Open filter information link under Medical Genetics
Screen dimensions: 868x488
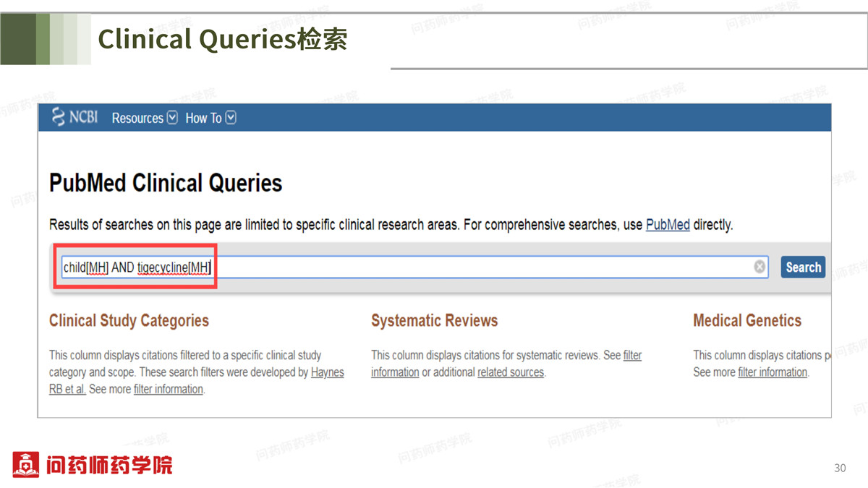(773, 372)
